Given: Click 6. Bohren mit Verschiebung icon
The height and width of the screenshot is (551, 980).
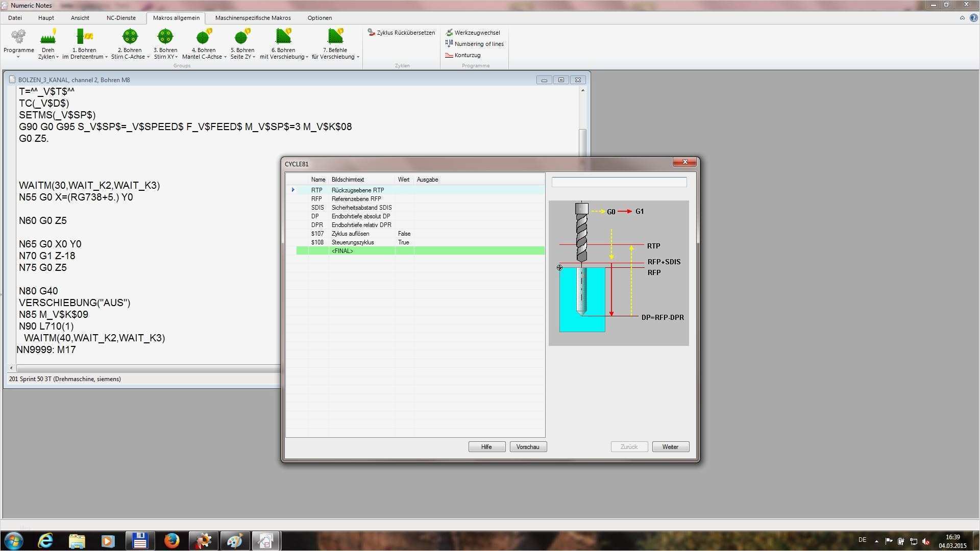Looking at the screenshot, I should tap(283, 37).
